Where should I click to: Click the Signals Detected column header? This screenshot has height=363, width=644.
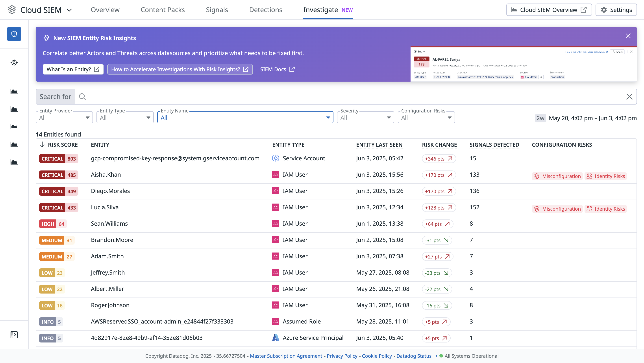[x=494, y=145]
